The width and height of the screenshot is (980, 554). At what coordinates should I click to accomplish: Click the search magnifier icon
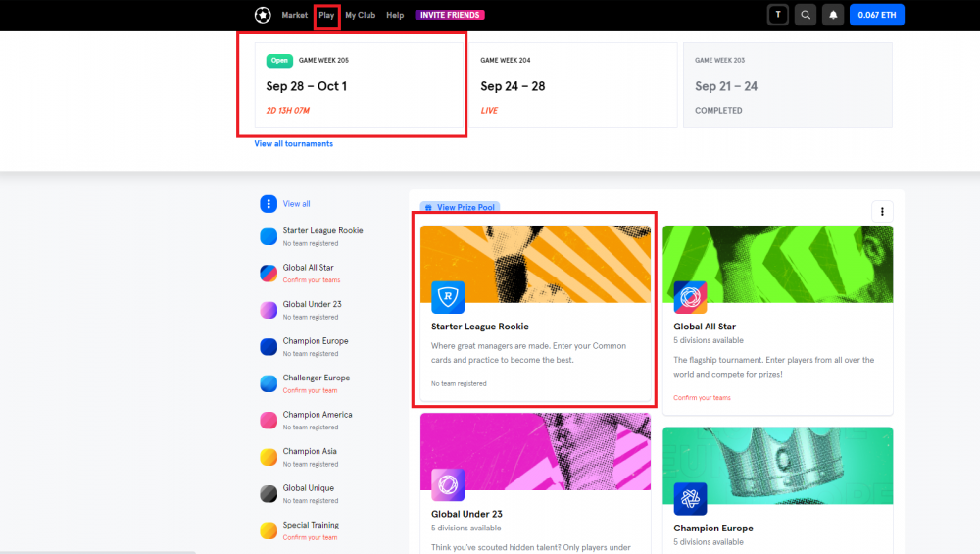806,15
